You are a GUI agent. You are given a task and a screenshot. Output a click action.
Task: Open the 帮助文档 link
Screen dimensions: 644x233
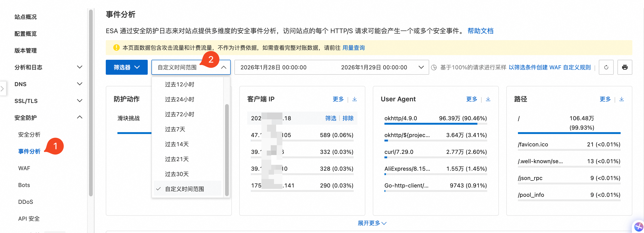coord(480,31)
